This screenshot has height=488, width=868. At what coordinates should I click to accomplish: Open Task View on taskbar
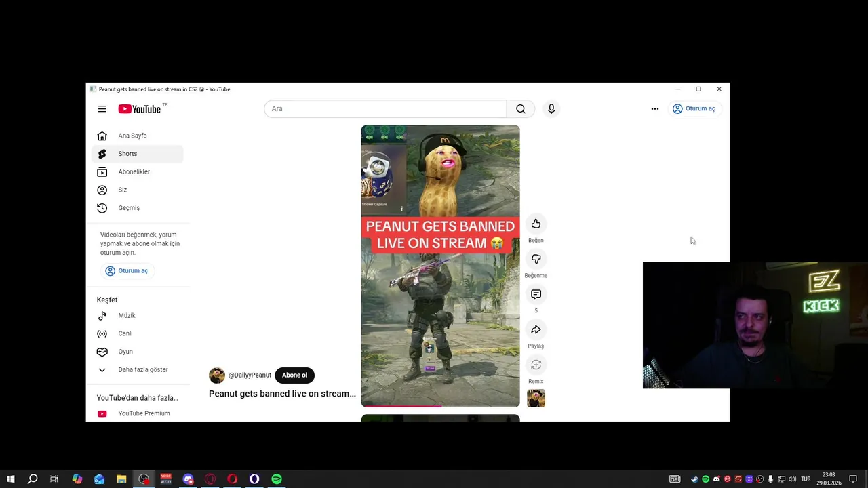coord(54,479)
